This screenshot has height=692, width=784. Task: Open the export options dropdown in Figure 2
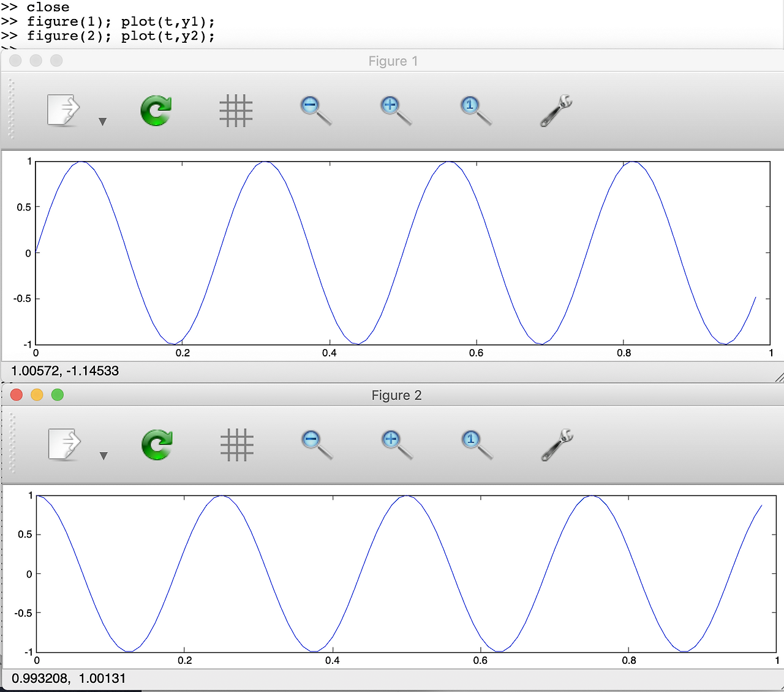point(103,456)
